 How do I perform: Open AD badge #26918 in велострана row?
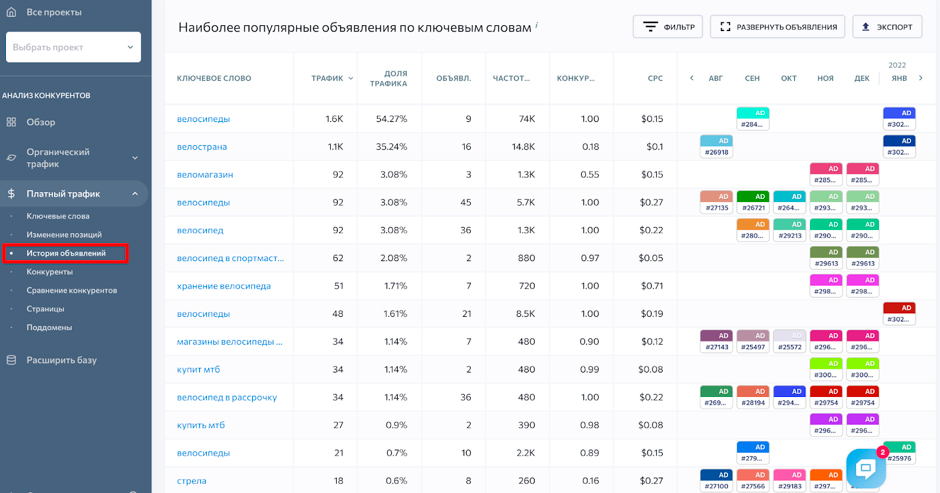716,146
